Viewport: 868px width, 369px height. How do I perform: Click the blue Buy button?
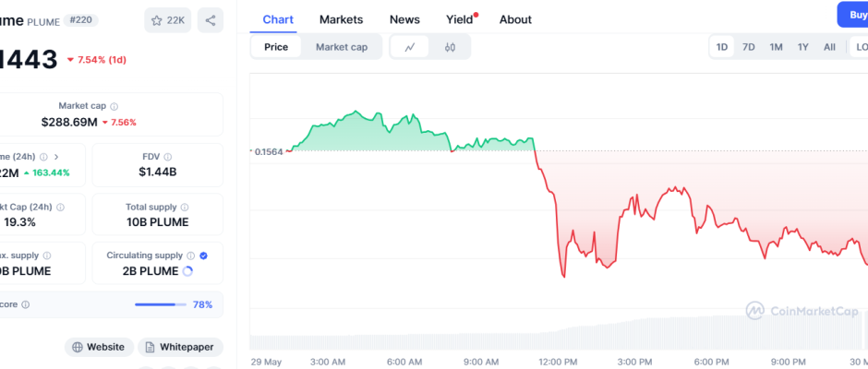(x=853, y=15)
